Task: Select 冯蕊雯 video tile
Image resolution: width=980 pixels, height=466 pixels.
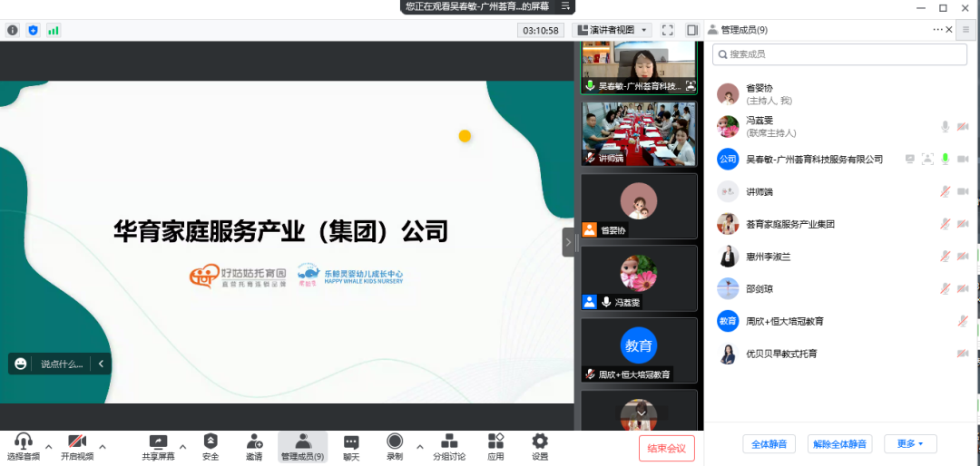Action: pos(639,278)
